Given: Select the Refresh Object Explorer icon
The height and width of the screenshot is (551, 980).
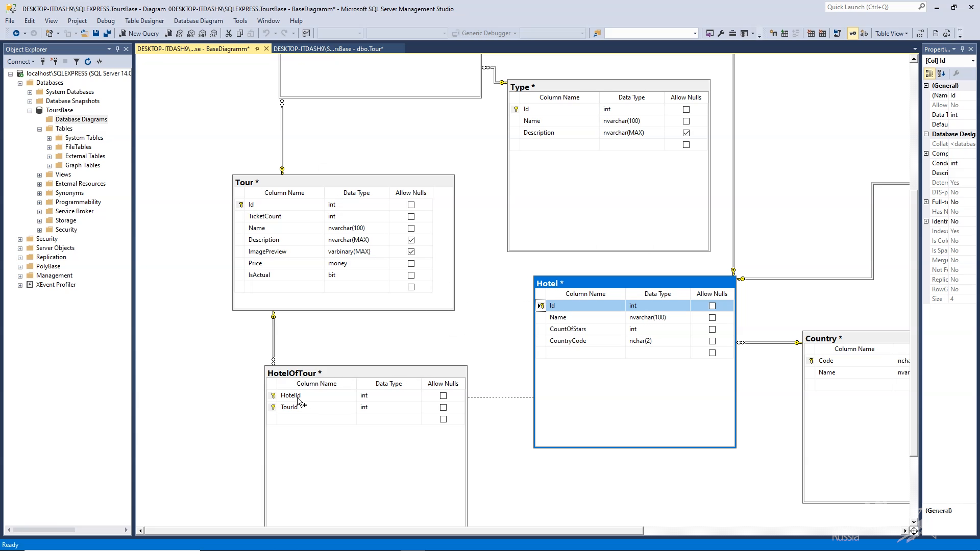Looking at the screenshot, I should click(x=87, y=61).
